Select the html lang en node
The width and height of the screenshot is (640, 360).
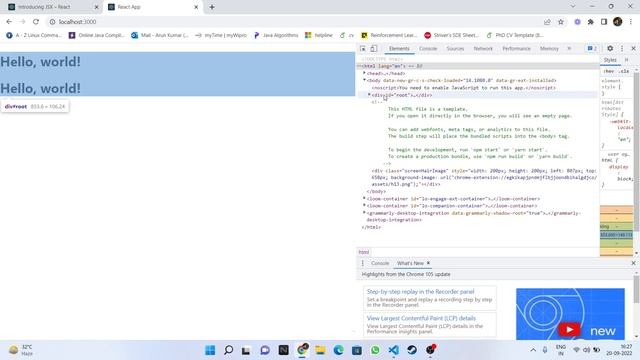(478, 66)
